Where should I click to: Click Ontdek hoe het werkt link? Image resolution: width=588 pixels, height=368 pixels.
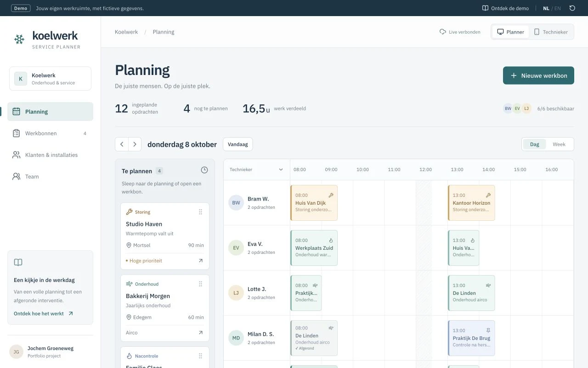pyautogui.click(x=44, y=314)
